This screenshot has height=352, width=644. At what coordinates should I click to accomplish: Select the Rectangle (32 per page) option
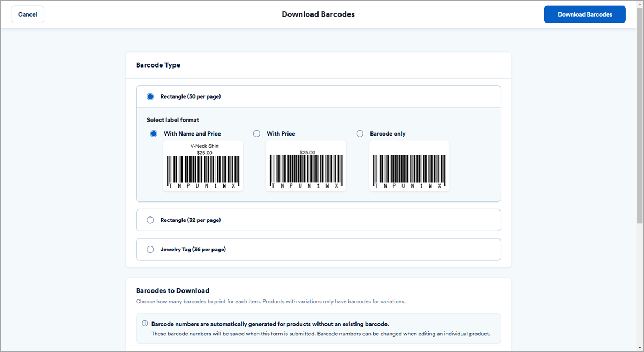150,220
